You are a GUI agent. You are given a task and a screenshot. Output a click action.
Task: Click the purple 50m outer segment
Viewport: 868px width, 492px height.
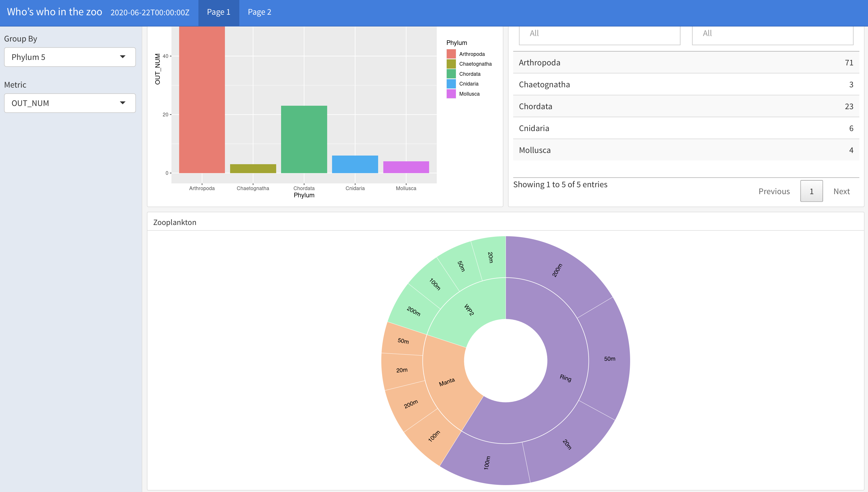pyautogui.click(x=609, y=359)
